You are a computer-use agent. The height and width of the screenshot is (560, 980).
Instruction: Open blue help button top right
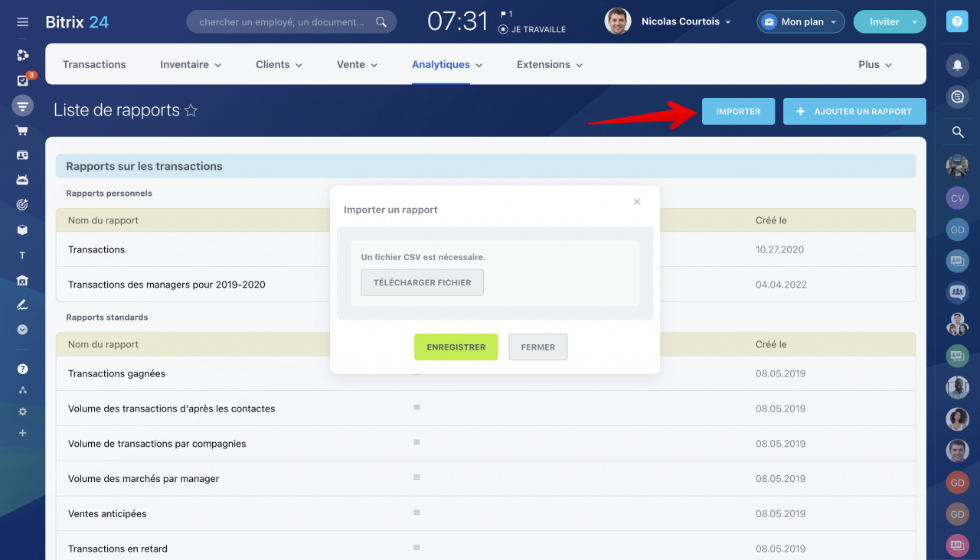point(957,21)
